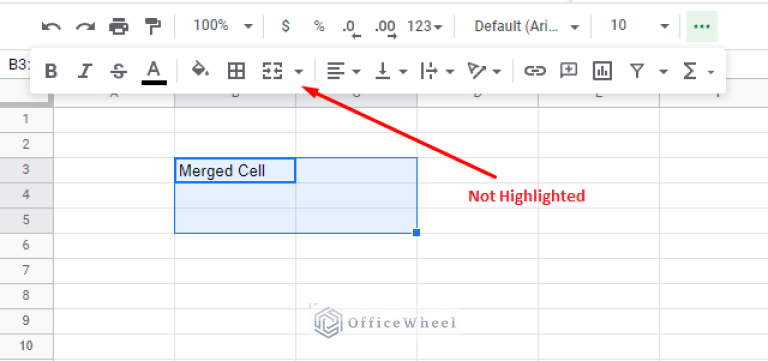Expand the merge type dropdown arrow
Viewport: 768px width, 361px height.
299,72
